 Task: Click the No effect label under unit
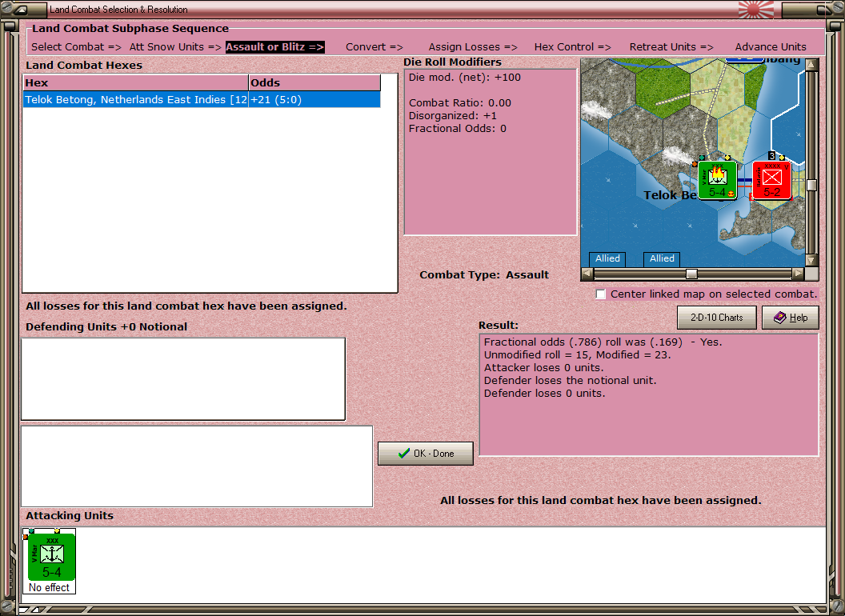tap(49, 587)
